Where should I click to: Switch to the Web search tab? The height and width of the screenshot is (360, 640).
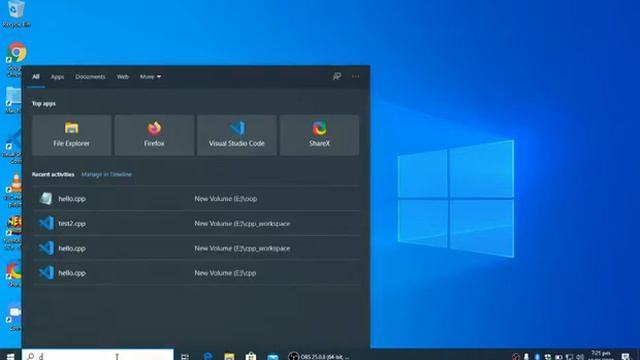coord(122,77)
